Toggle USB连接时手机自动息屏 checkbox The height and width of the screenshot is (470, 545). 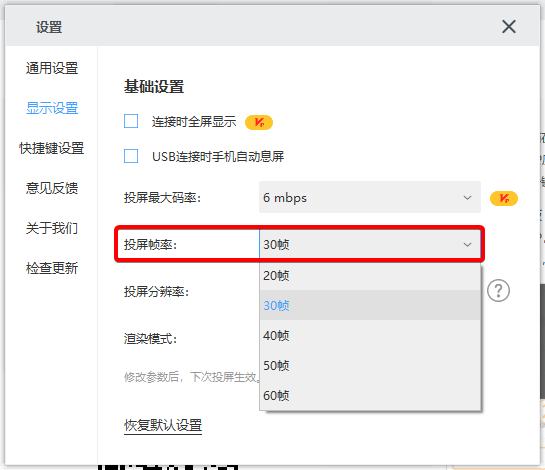tap(131, 156)
